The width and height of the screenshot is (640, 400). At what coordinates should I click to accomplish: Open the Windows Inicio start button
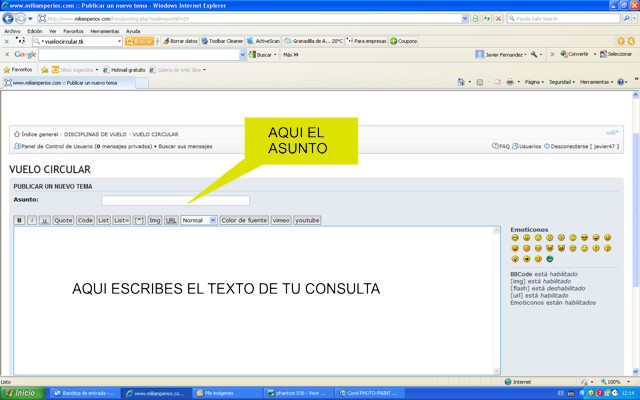coord(22,393)
